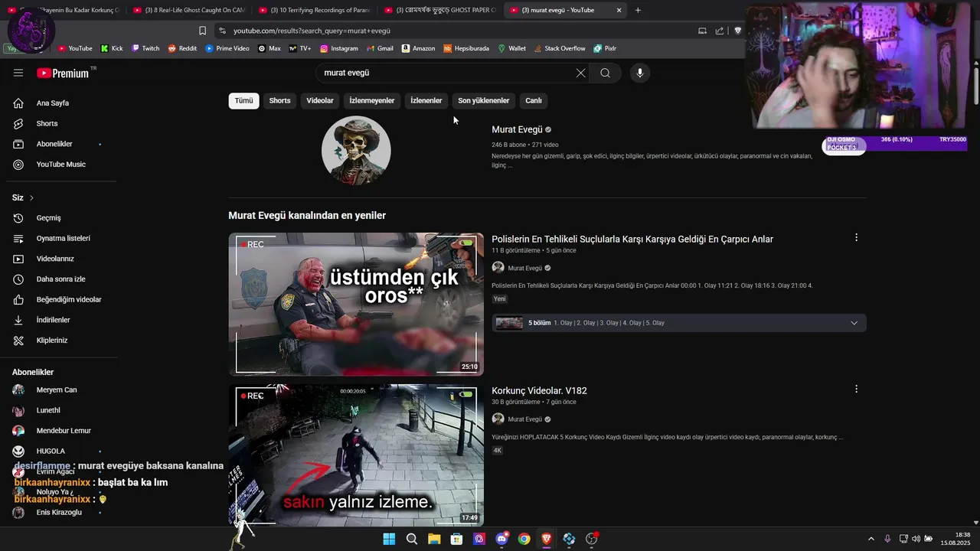
Task: Play the sakın yalnız izleme thumbnail
Action: 356,455
